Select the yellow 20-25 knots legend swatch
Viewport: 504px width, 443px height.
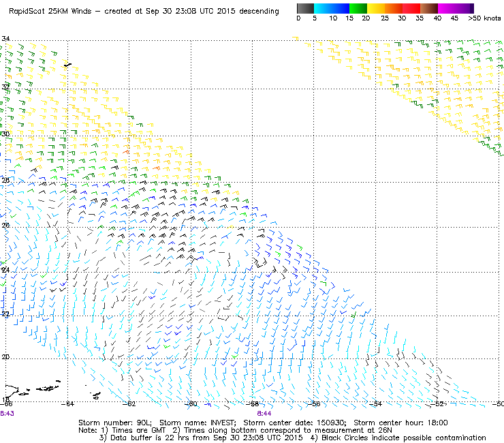click(x=376, y=8)
